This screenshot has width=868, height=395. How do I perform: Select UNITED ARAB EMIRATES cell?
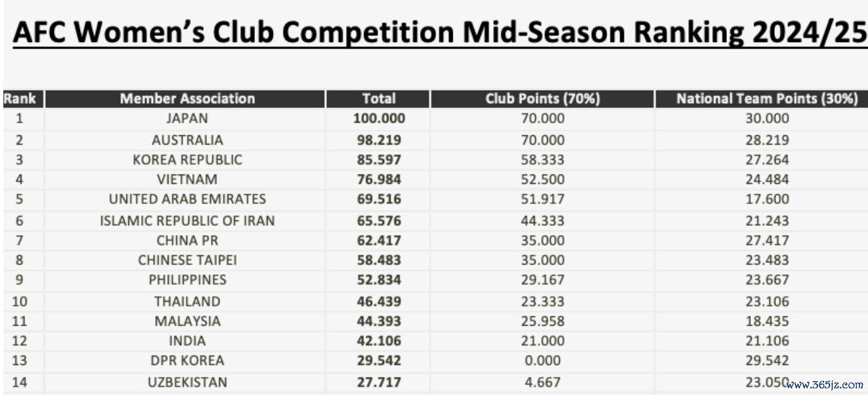pyautogui.click(x=187, y=199)
